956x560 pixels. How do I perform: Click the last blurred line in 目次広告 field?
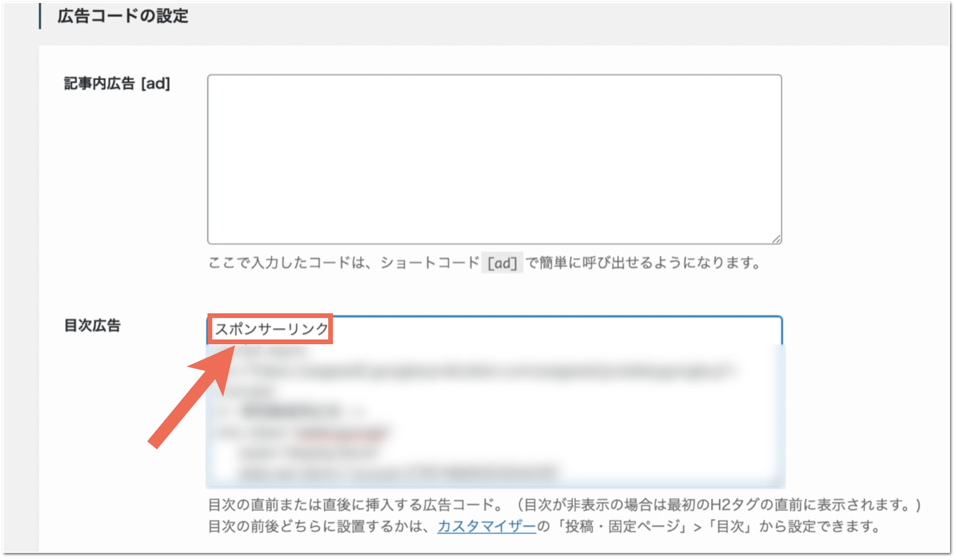398,473
